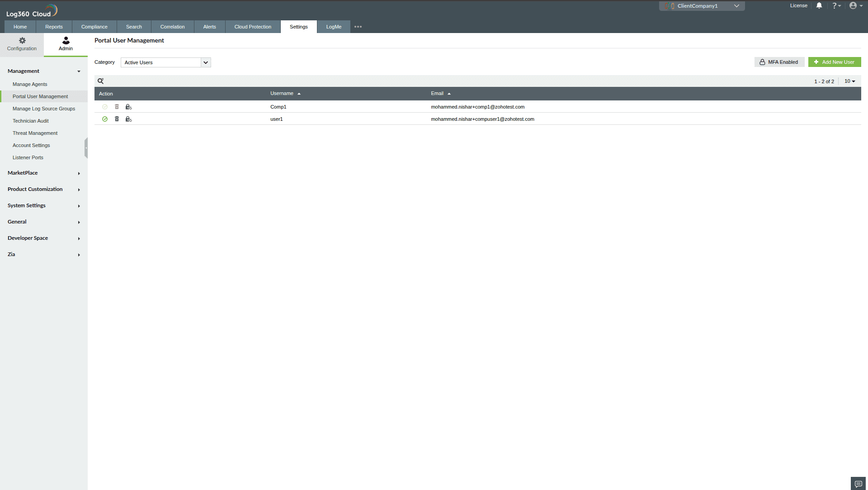Viewport: 868px width, 490px height.
Task: Delete the user1 portal account
Action: point(117,119)
